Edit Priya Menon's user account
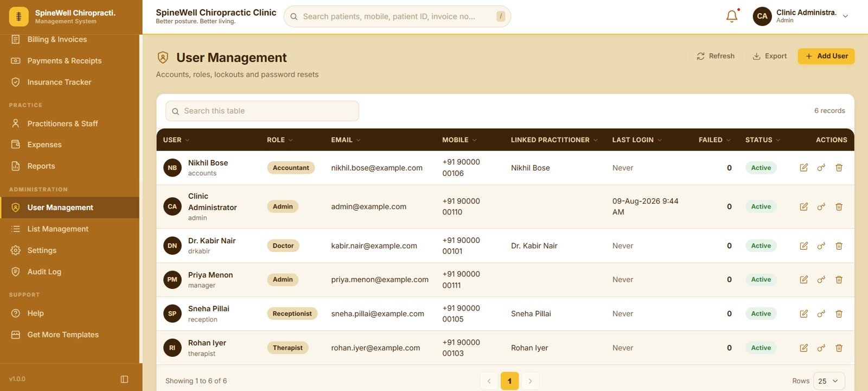This screenshot has width=868, height=391. 804,280
